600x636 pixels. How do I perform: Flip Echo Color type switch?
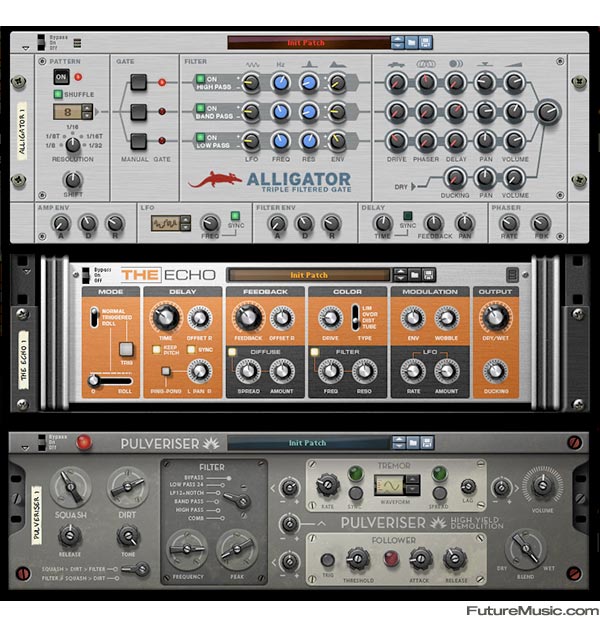[x=355, y=317]
